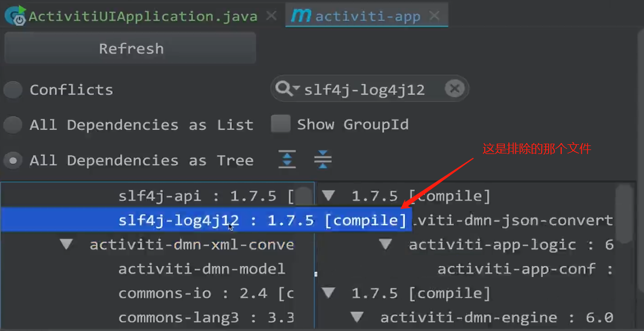The height and width of the screenshot is (331, 644).
Task: Collapse the activiti-dmn-xml-conve node
Action: (66, 245)
